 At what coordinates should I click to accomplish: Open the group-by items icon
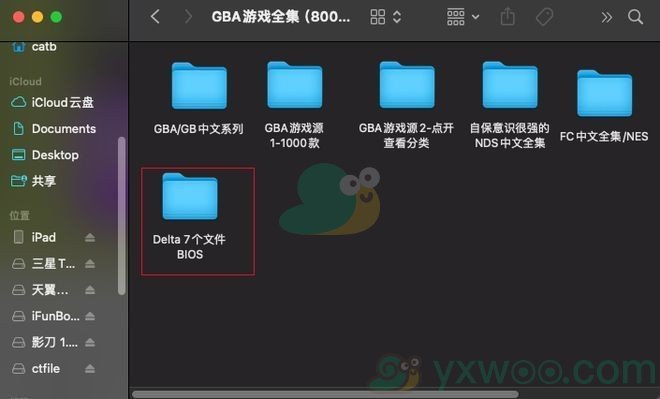coord(456,17)
